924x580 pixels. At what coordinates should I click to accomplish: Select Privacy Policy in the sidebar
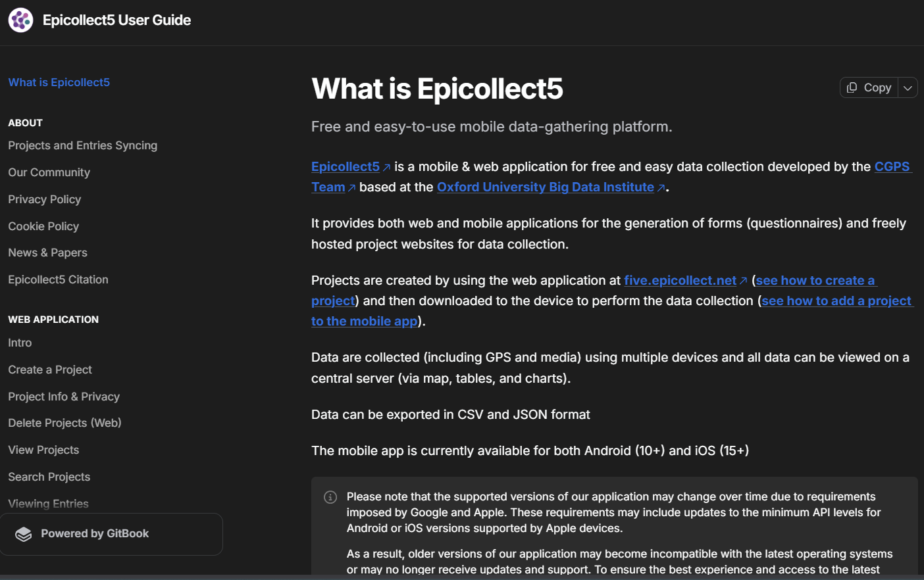44,199
